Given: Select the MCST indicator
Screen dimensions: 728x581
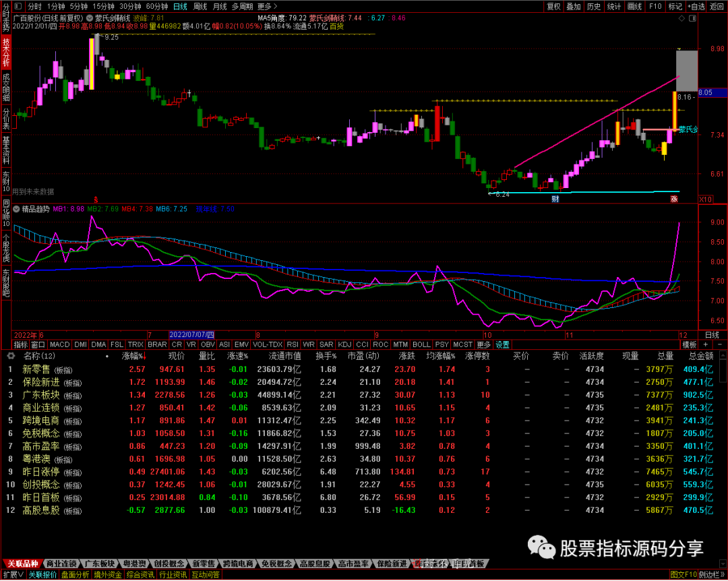Looking at the screenshot, I should (x=462, y=344).
